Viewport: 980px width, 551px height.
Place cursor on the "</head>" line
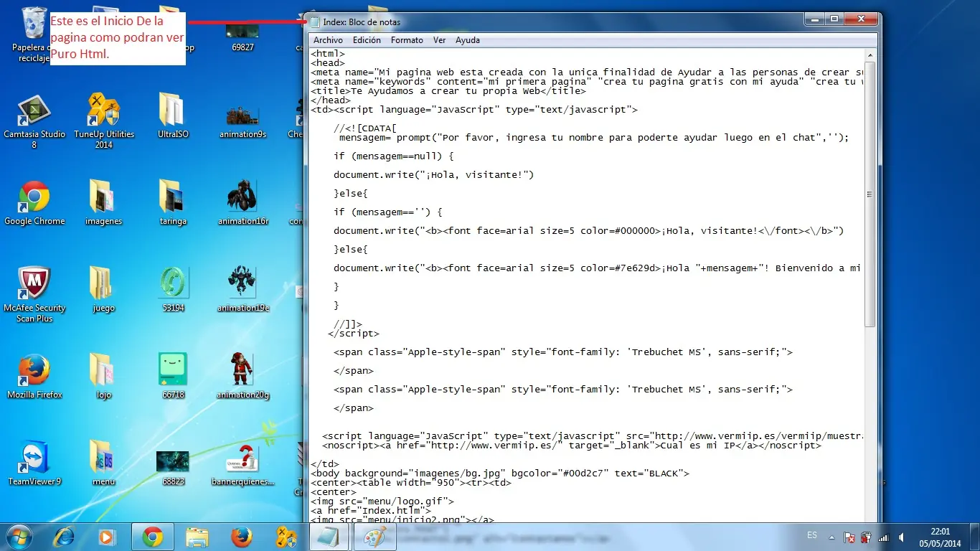tap(331, 100)
